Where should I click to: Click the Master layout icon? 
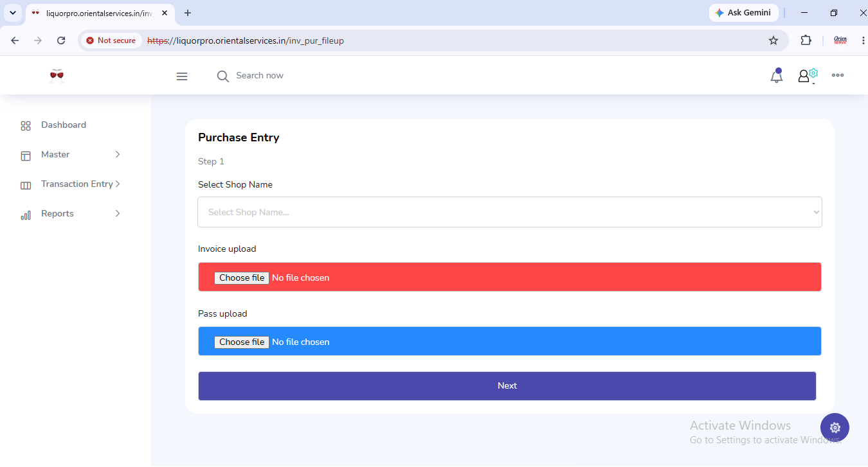26,155
